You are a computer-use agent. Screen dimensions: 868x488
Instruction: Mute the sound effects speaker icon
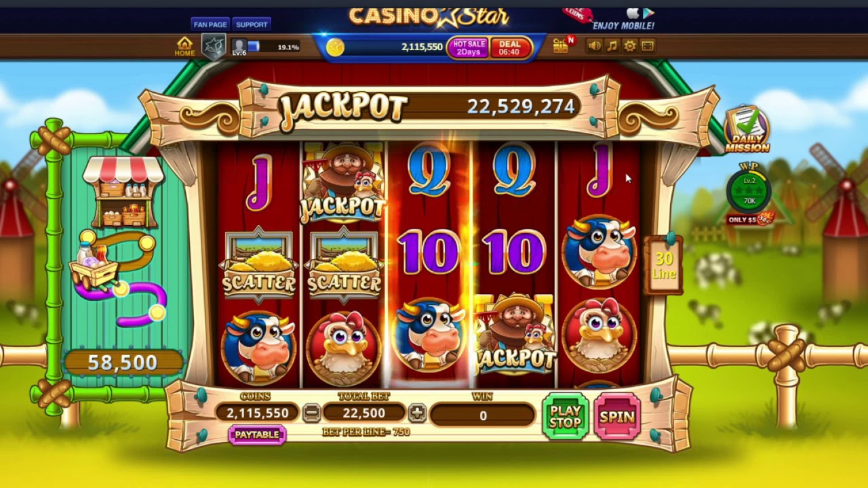pos(594,46)
